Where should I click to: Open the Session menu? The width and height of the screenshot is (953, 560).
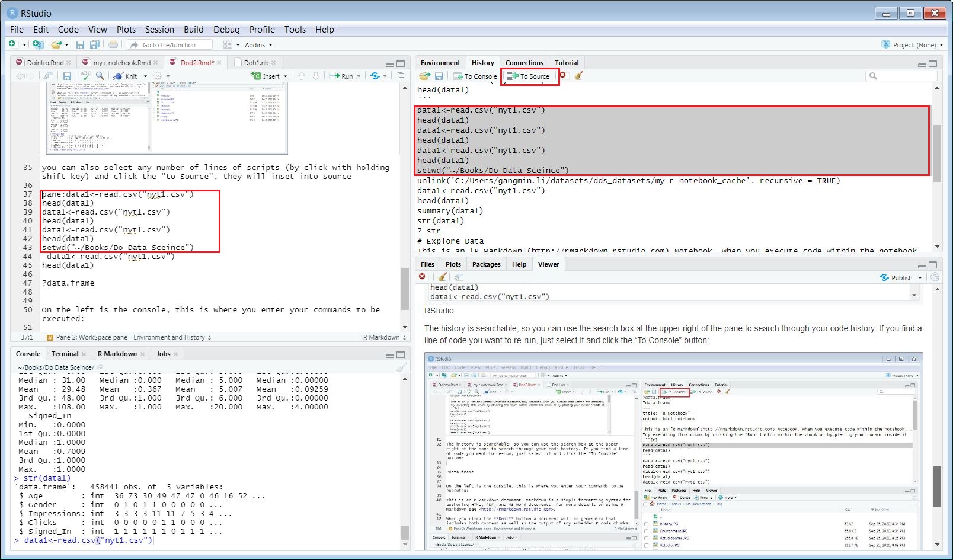(159, 29)
